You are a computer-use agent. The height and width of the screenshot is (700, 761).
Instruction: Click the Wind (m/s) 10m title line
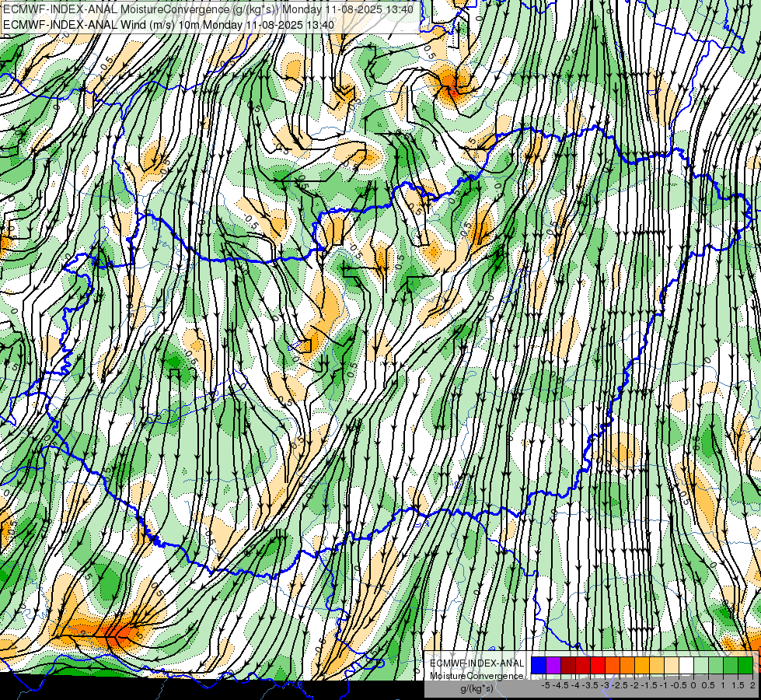[169, 25]
